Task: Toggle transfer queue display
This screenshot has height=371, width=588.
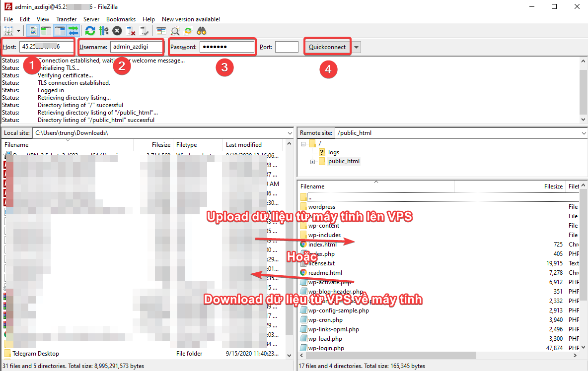Action: (73, 31)
